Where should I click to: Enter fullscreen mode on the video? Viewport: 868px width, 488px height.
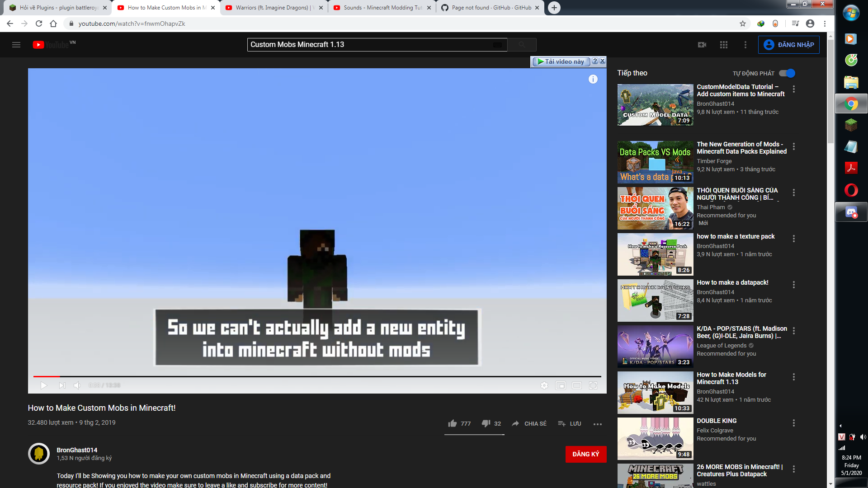point(593,385)
